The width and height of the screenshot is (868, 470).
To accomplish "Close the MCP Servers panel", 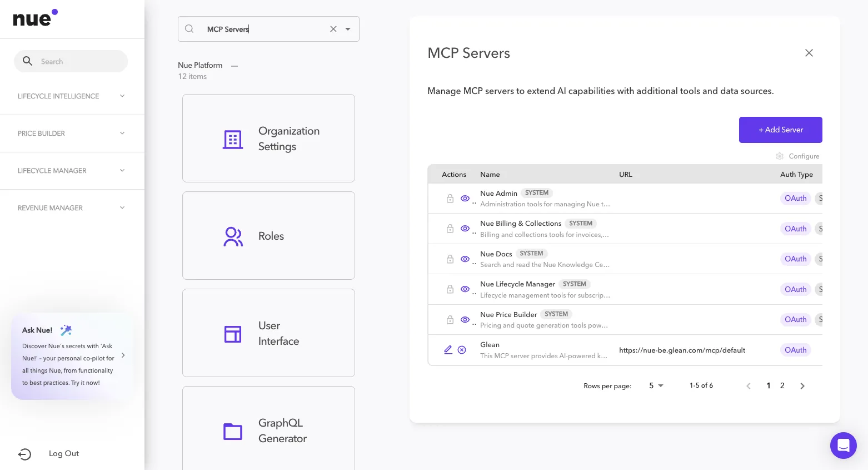I will pos(809,53).
